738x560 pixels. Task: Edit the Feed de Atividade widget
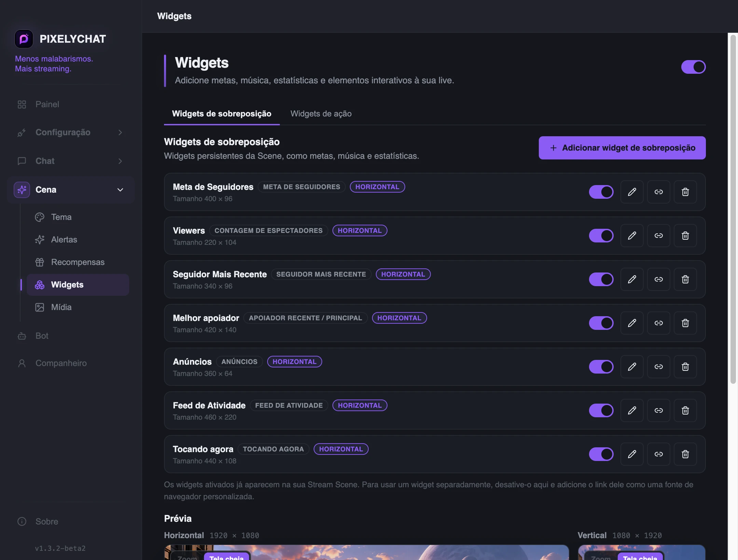632,410
